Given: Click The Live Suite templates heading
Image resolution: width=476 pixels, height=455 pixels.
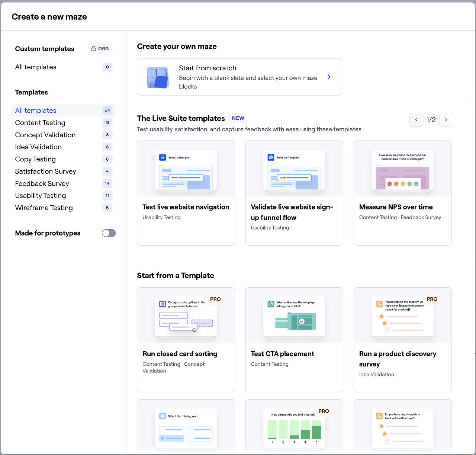Looking at the screenshot, I should click(x=181, y=118).
